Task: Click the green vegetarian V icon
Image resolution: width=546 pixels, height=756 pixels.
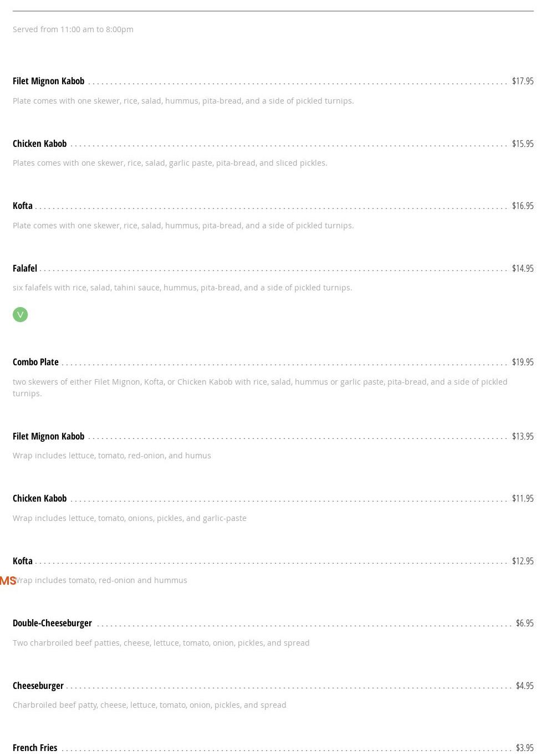Action: [20, 315]
